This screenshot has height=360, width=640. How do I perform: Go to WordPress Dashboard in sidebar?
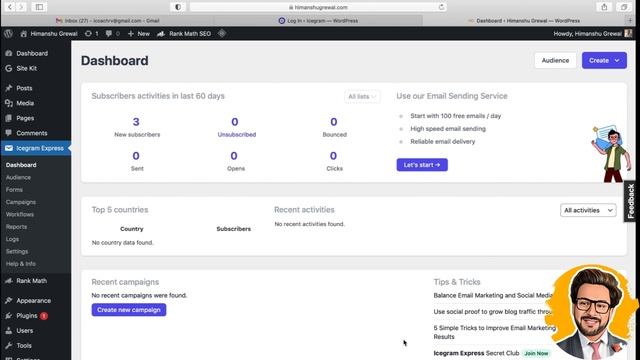click(32, 53)
